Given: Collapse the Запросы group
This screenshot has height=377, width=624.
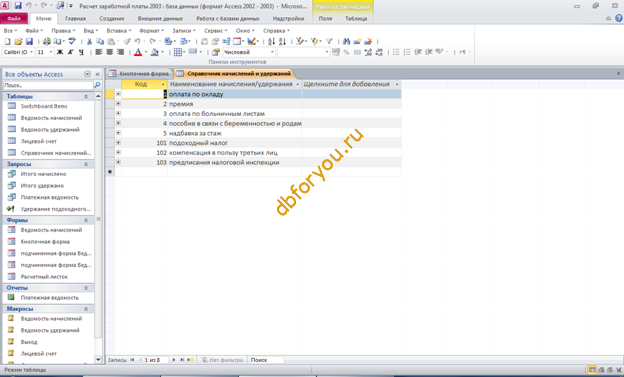Looking at the screenshot, I should point(86,164).
